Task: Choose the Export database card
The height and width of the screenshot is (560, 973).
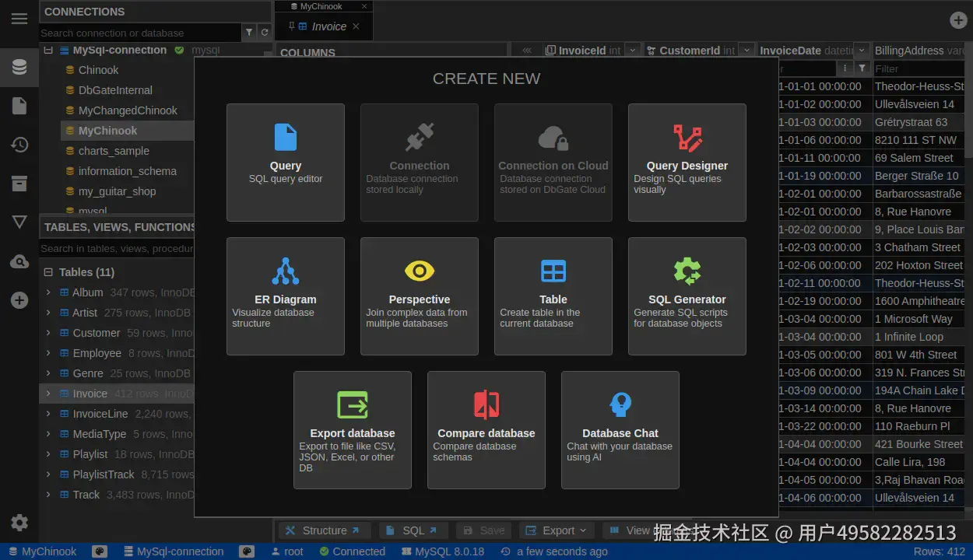Action: click(353, 430)
